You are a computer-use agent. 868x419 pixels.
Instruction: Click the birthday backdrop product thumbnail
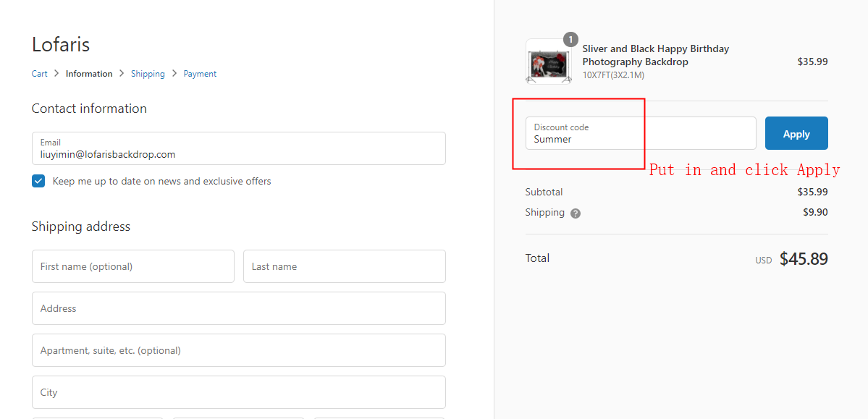tap(548, 63)
